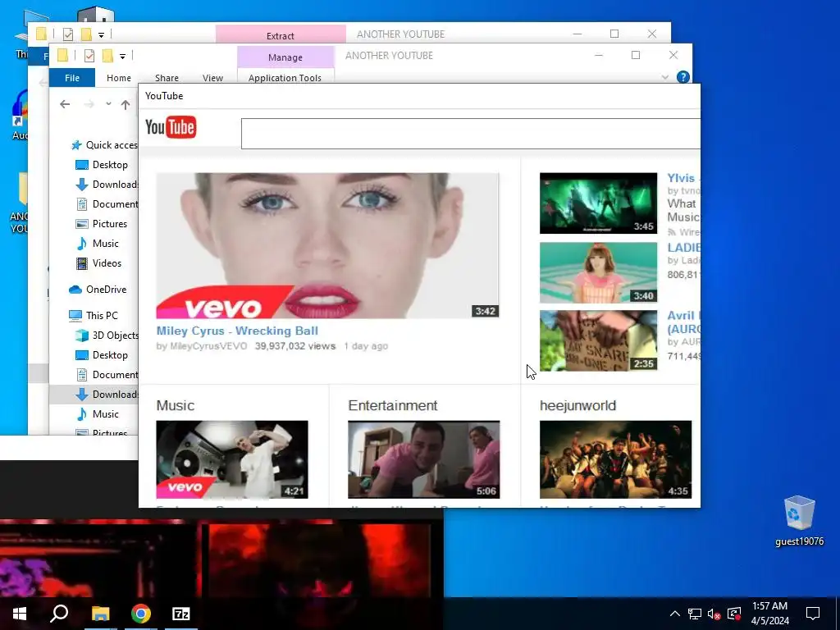Screen dimensions: 840x630
Task: Open the Home ribbon tab
Action: 119,78
